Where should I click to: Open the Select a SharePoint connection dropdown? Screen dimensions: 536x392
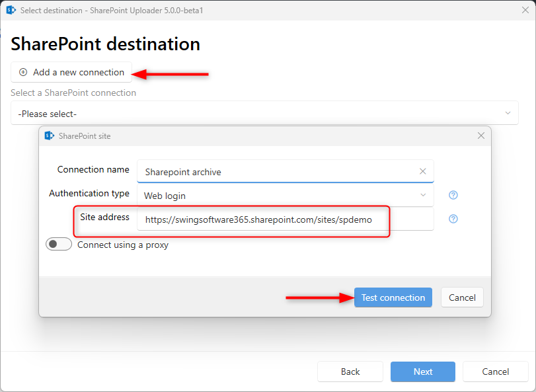click(264, 113)
